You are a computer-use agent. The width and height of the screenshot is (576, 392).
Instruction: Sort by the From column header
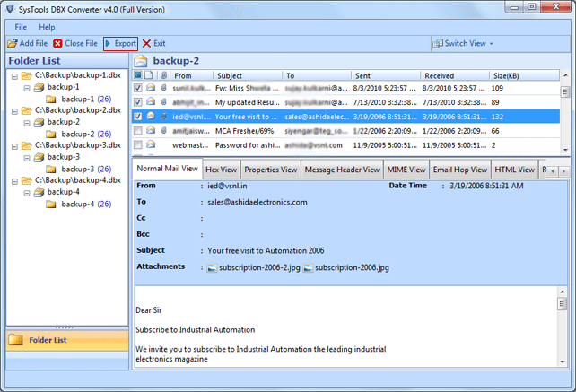(192, 75)
